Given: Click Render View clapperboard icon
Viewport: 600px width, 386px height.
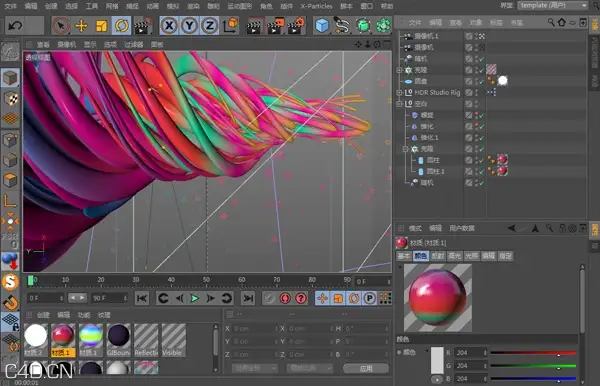Looking at the screenshot, I should click(254, 26).
